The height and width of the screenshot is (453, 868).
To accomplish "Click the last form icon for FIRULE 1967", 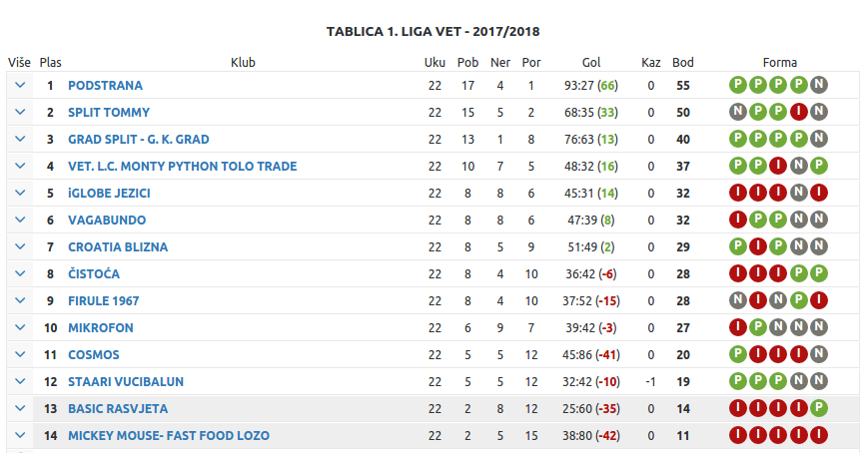I will tap(819, 301).
